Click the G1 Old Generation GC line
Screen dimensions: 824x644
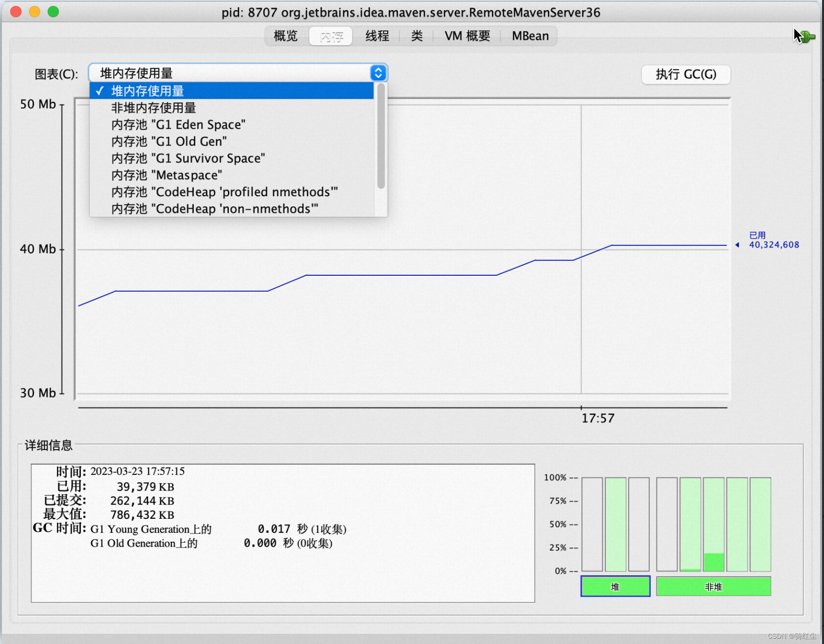[x=211, y=543]
